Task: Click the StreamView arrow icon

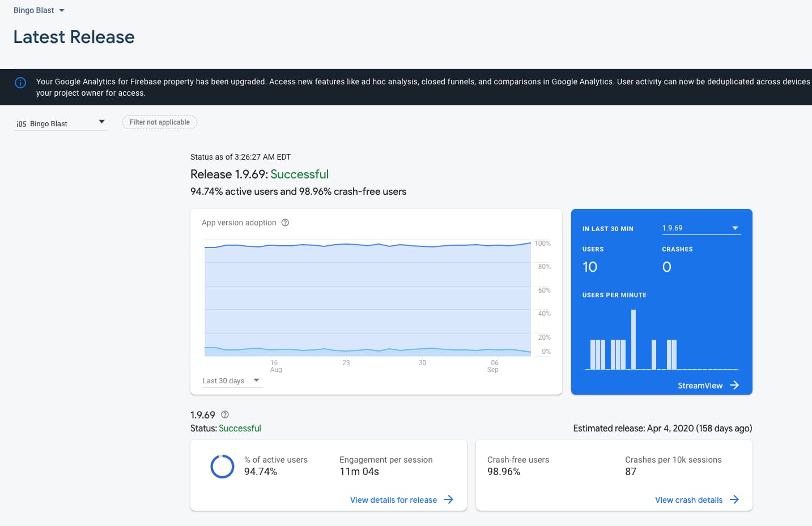Action: pyautogui.click(x=734, y=385)
